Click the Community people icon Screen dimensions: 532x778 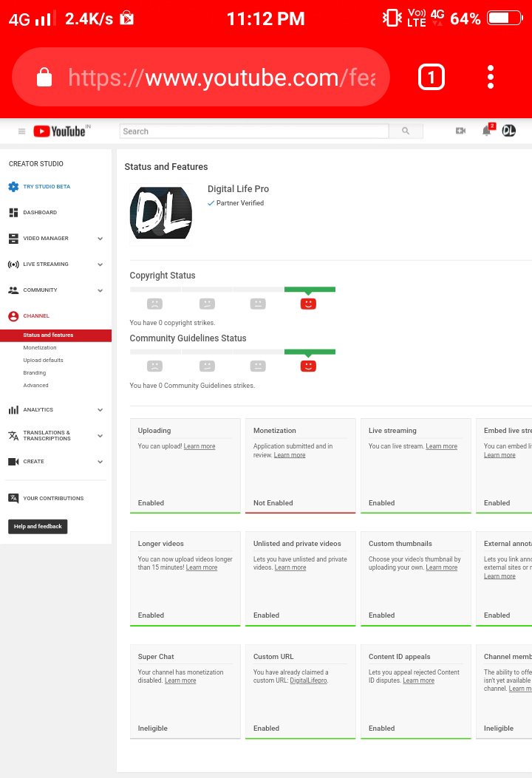pos(13,290)
